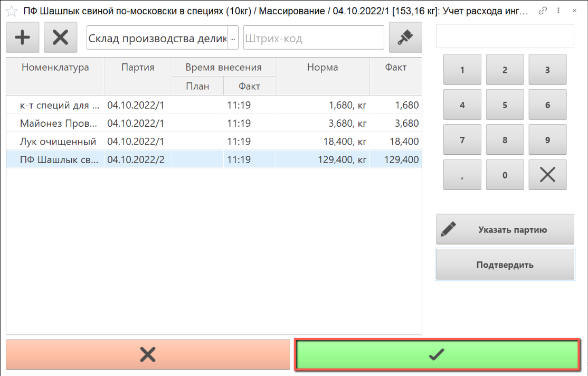
Task: Confirm with the green checkmark button
Action: pyautogui.click(x=437, y=354)
